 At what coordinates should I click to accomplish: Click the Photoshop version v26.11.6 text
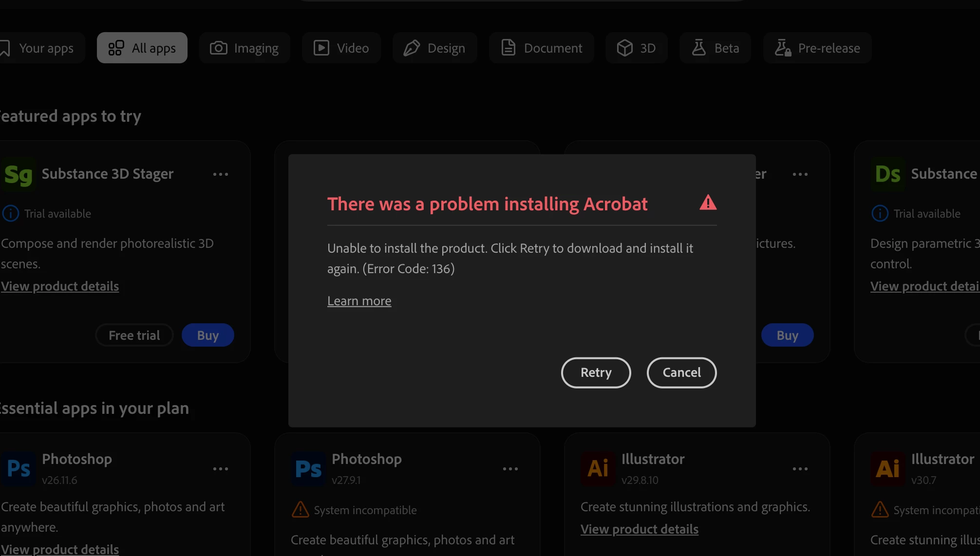pyautogui.click(x=59, y=480)
